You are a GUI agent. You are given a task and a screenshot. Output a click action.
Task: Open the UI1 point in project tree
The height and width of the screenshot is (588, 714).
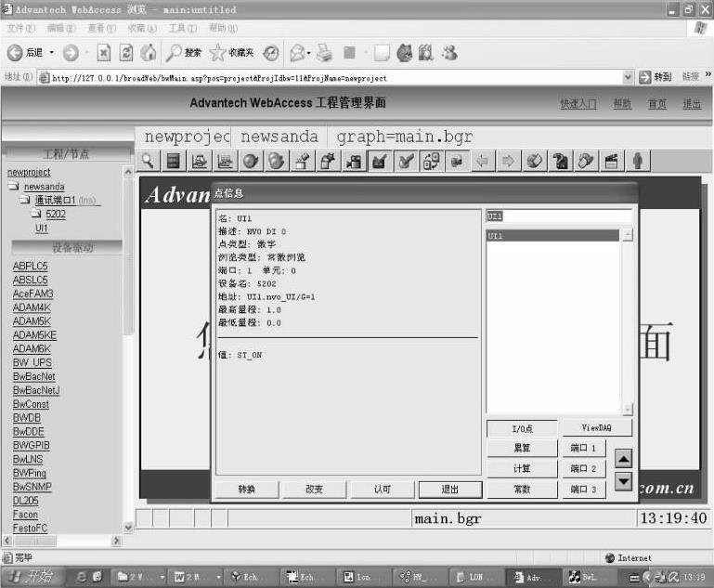(x=42, y=228)
